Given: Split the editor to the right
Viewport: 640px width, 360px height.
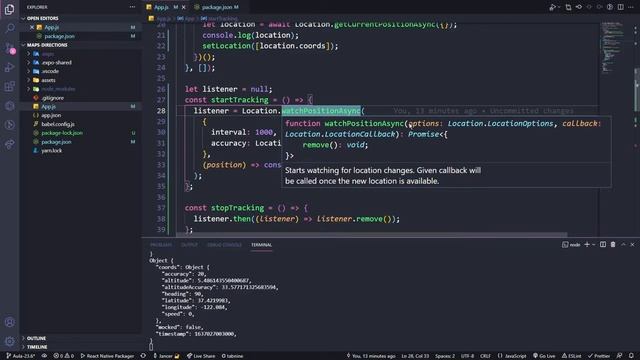Looking at the screenshot, I should (620, 7).
